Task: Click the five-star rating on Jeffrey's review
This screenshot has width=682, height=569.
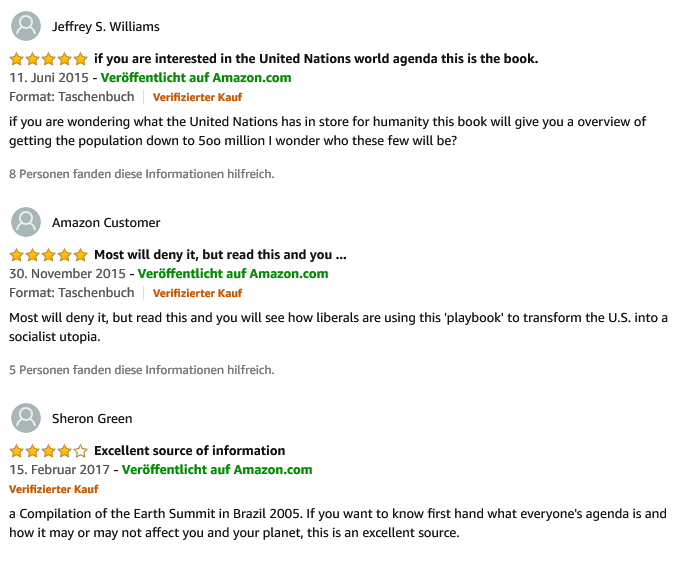Action: (48, 59)
